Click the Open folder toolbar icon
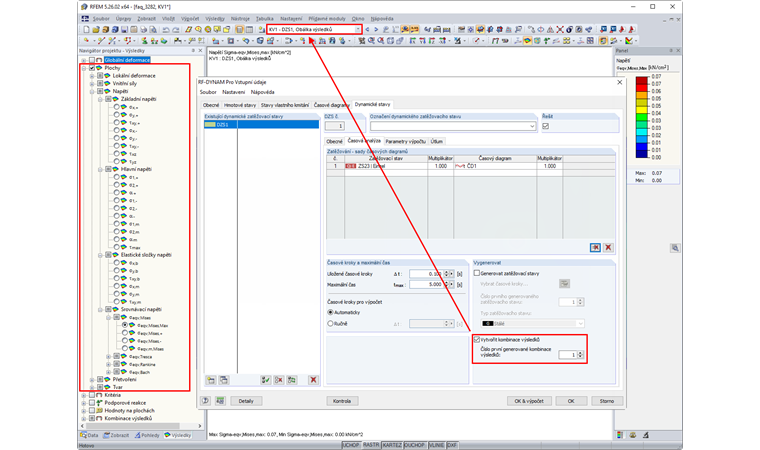 click(x=96, y=30)
